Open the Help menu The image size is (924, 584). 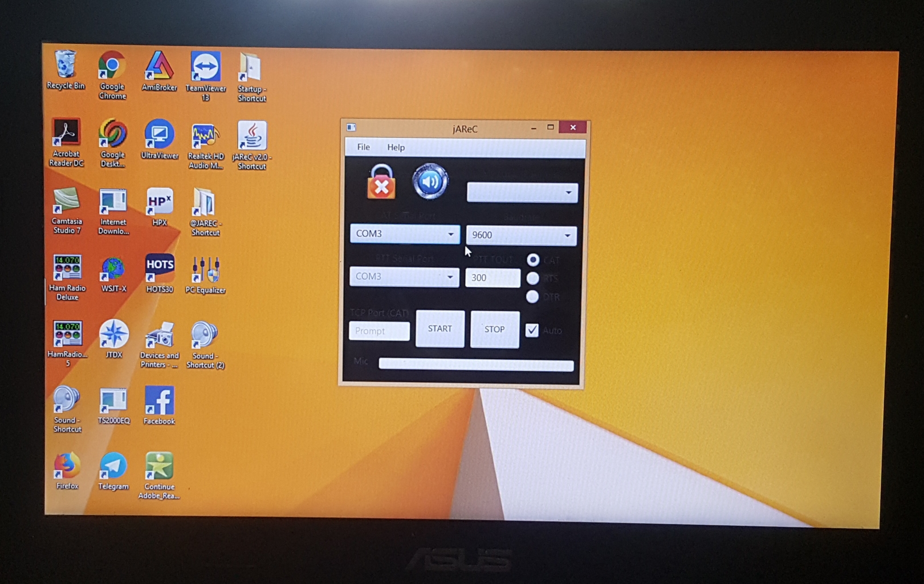pyautogui.click(x=396, y=147)
